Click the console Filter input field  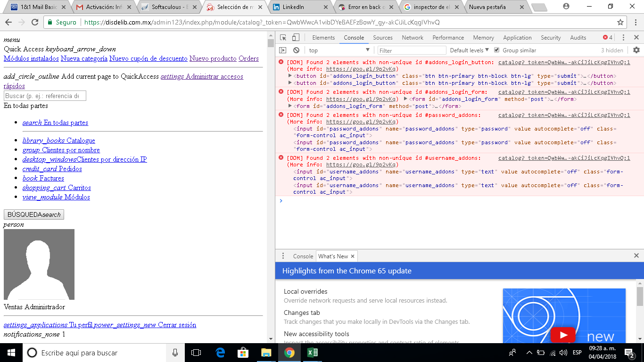tap(412, 50)
